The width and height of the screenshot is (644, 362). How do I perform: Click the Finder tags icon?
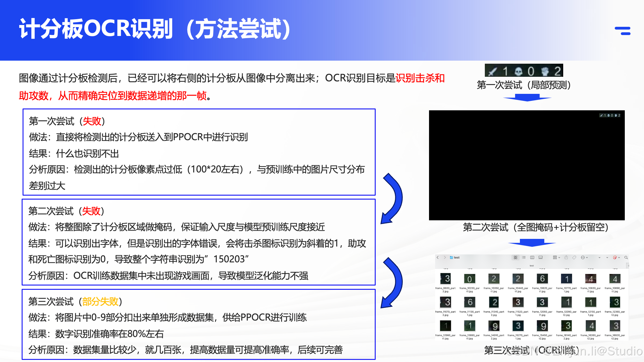point(574,257)
